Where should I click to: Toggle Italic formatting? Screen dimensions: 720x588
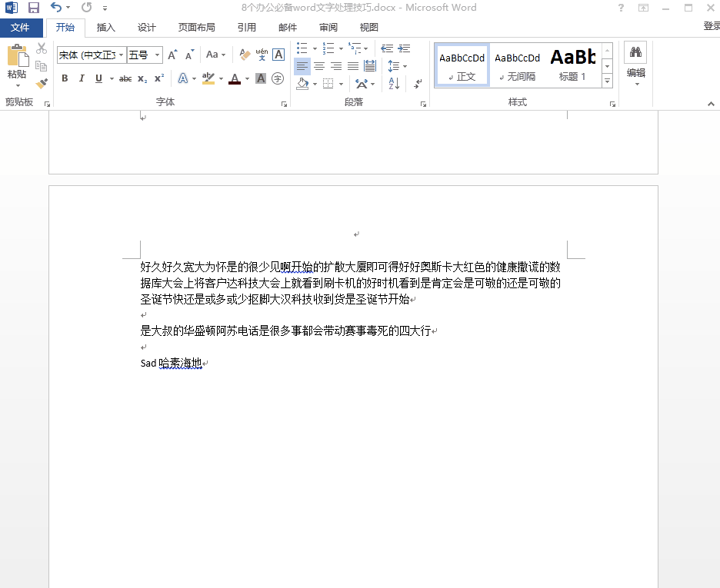[x=82, y=78]
